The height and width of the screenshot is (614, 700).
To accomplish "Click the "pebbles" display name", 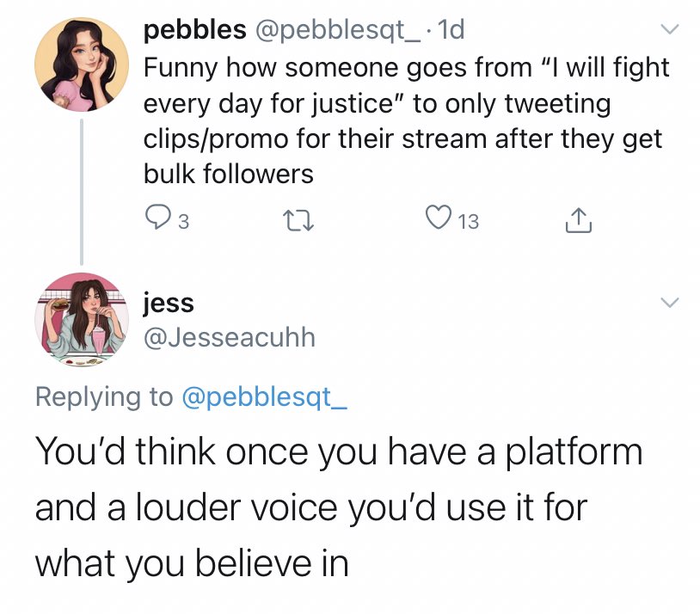I will point(193,30).
